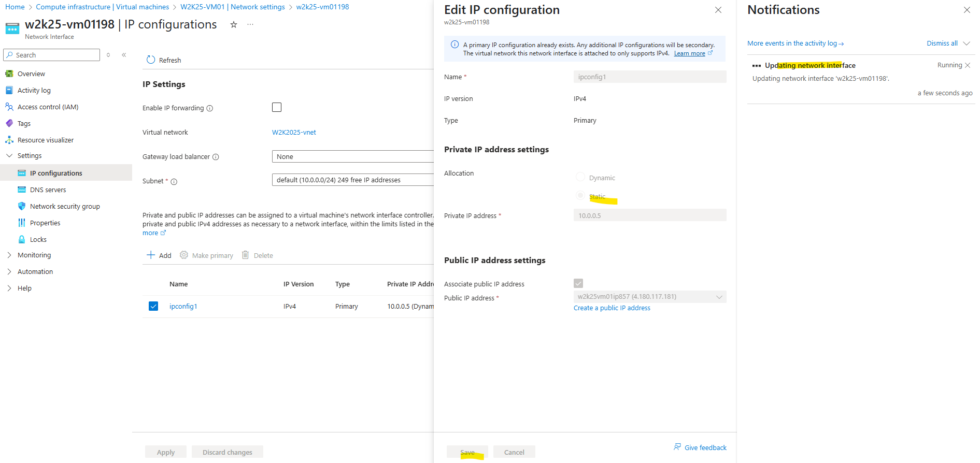Expand the Automation section

point(9,271)
